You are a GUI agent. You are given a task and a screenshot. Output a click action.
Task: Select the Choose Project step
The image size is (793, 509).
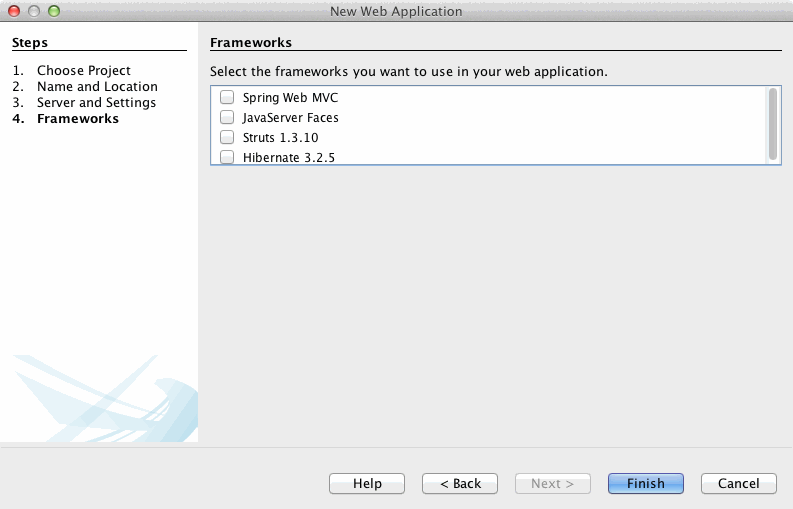(84, 71)
